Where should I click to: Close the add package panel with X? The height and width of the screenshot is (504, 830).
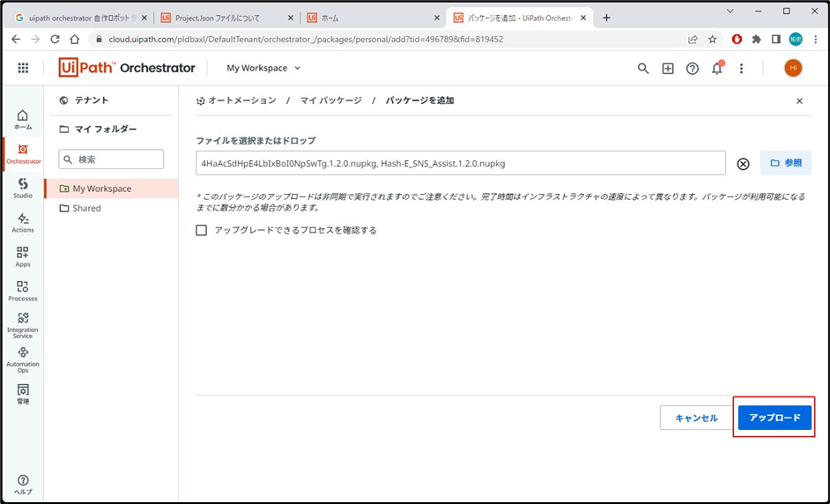coord(799,100)
